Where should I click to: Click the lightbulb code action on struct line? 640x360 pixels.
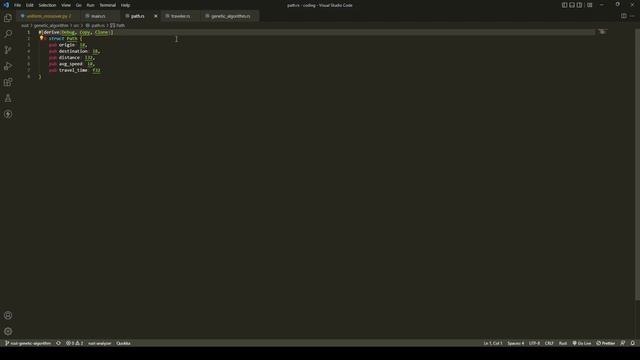(41, 38)
